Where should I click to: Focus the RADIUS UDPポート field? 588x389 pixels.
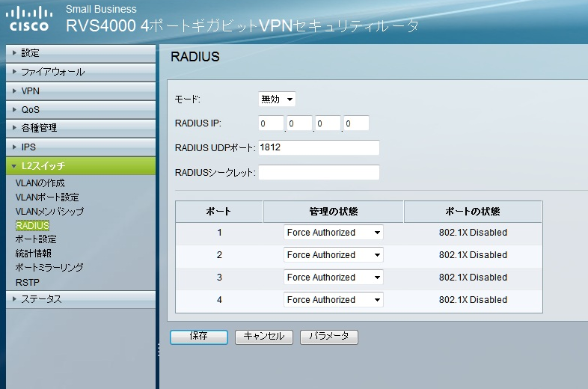pyautogui.click(x=319, y=147)
